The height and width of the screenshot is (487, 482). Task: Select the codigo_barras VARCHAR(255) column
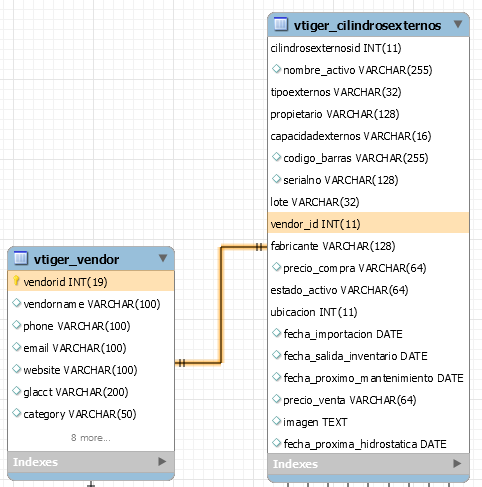click(x=368, y=158)
